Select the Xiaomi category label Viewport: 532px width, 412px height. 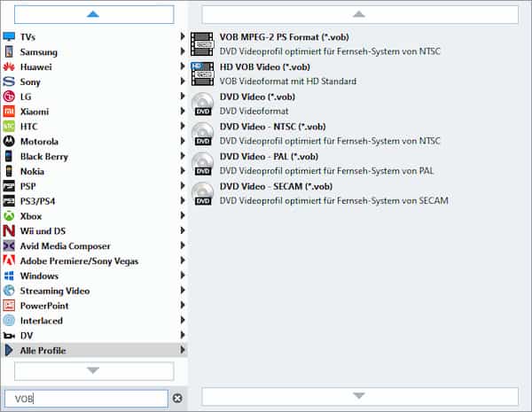pos(35,112)
